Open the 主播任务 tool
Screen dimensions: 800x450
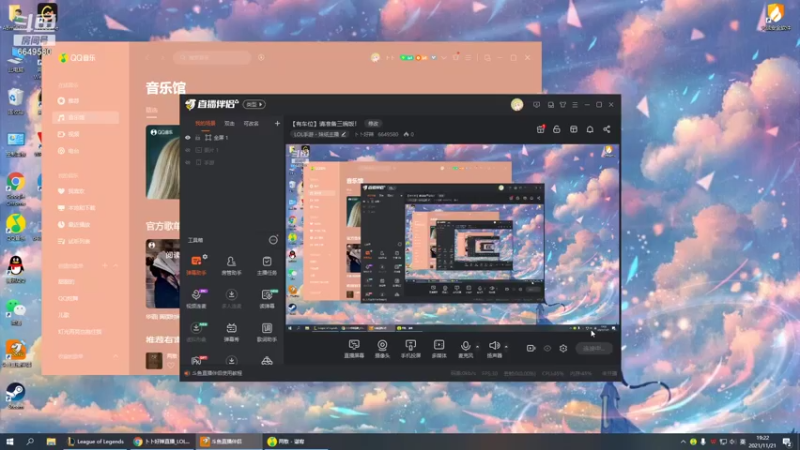coord(266,265)
